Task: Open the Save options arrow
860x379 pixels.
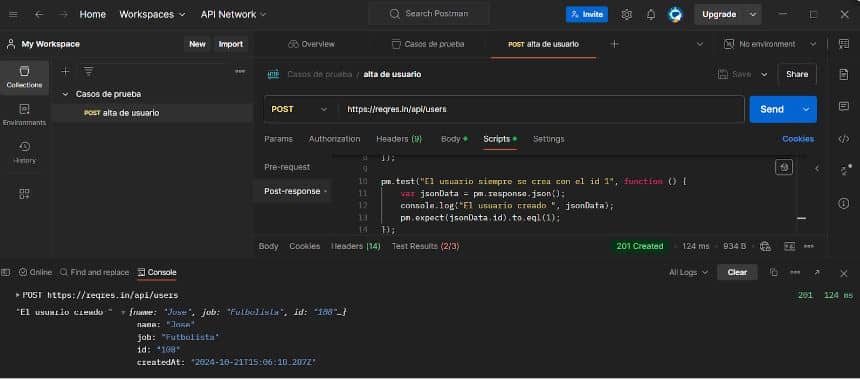Action: 765,74
